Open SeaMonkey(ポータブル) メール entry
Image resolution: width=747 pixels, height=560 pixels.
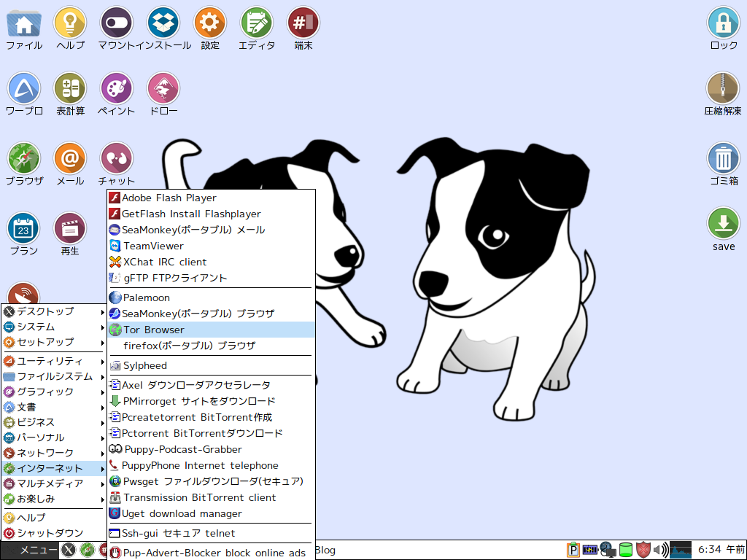[x=212, y=230]
